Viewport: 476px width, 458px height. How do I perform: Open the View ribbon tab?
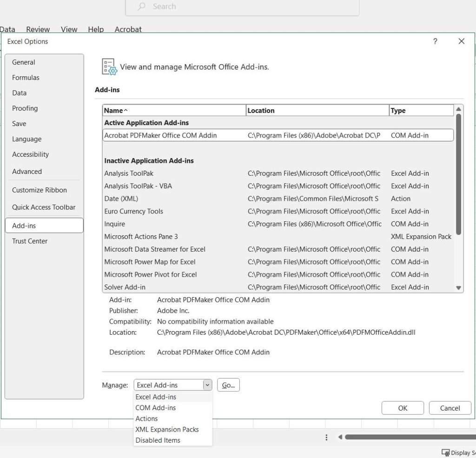coord(69,29)
